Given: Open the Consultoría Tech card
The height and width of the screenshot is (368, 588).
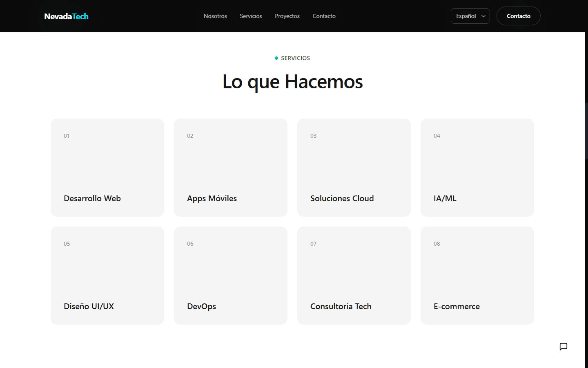Looking at the screenshot, I should tap(354, 276).
